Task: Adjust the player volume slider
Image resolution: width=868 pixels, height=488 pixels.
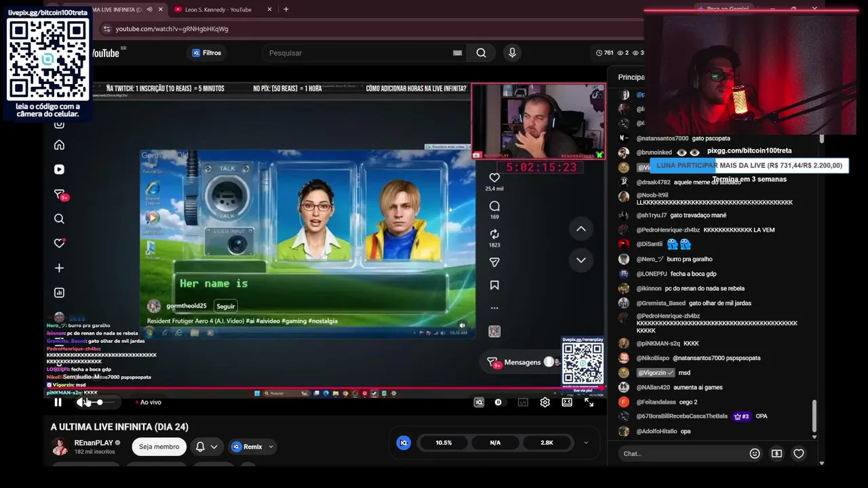Action: (x=100, y=403)
